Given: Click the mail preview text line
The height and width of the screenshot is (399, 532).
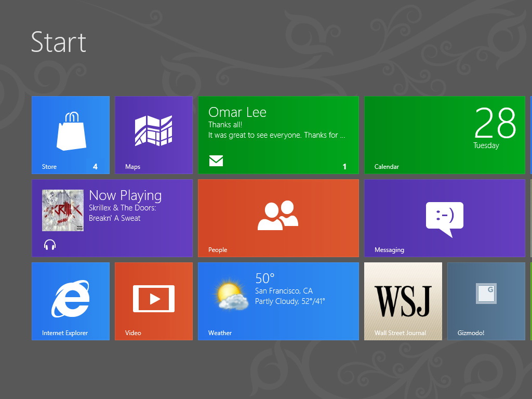Looking at the screenshot, I should (276, 135).
